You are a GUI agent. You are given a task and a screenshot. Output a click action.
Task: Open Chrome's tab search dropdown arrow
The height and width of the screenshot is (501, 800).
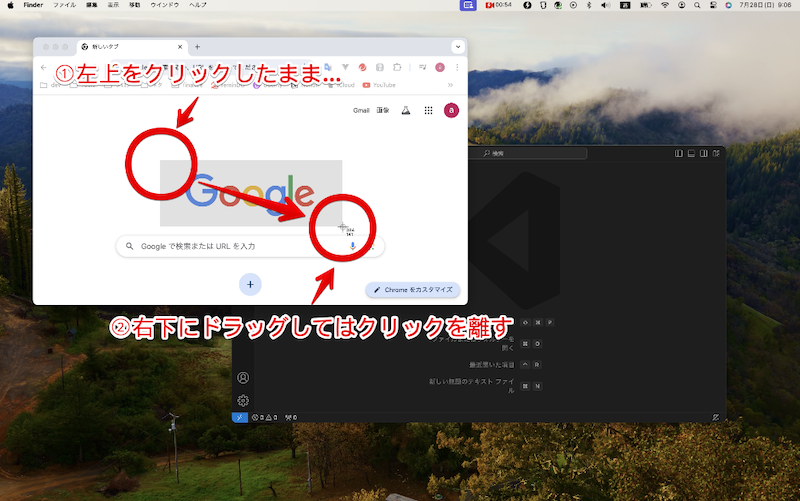[458, 46]
